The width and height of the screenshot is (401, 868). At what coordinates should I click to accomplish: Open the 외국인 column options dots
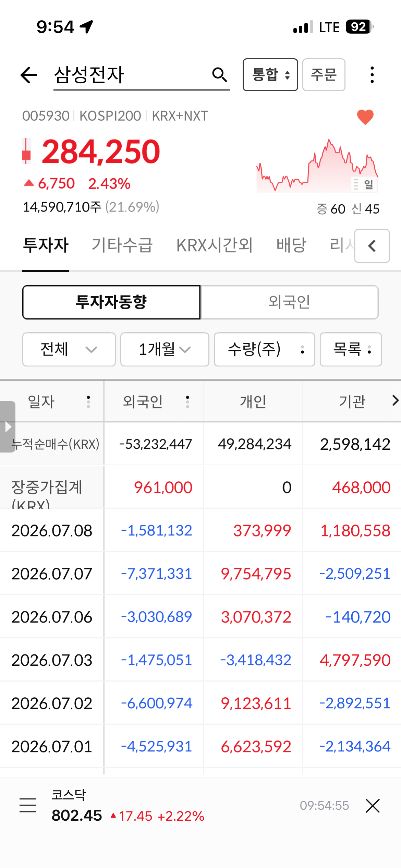point(187,402)
